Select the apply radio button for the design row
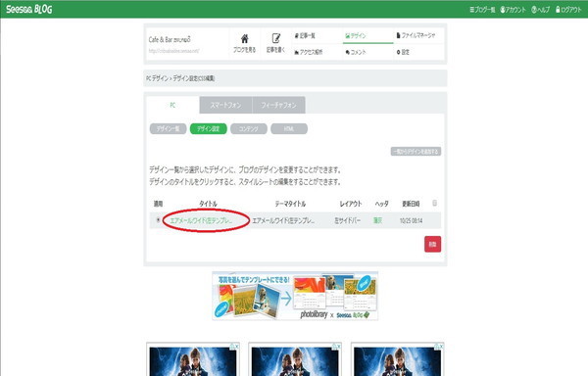 tap(158, 220)
